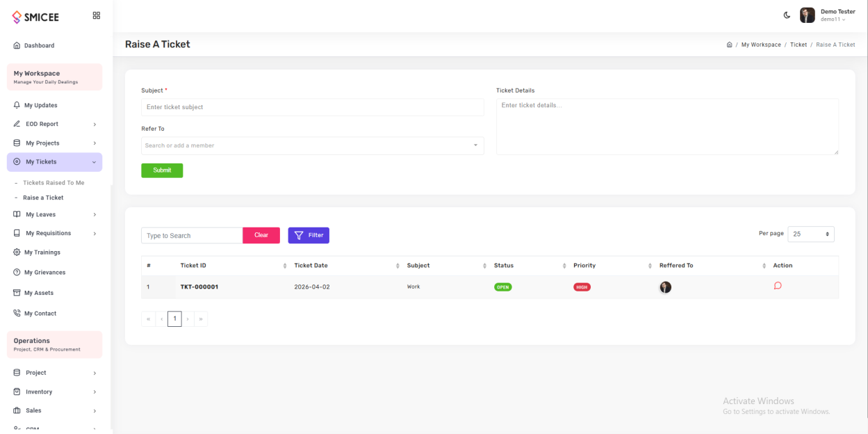Click the My Trainings gear icon
Screen dimensions: 868x434
[17, 252]
